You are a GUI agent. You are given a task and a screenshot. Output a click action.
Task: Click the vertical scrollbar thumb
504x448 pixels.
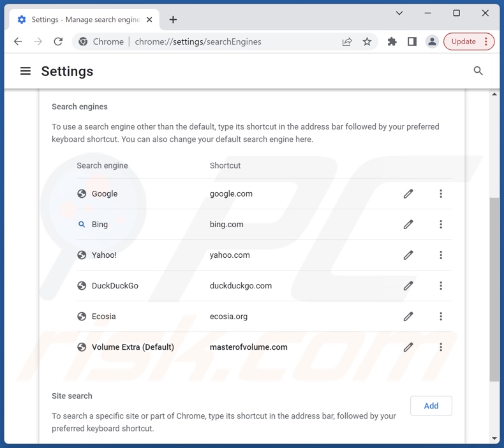tap(494, 290)
